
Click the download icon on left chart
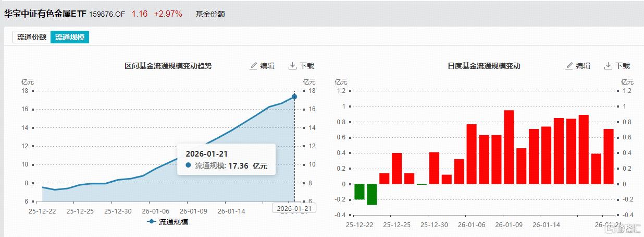pyautogui.click(x=292, y=66)
